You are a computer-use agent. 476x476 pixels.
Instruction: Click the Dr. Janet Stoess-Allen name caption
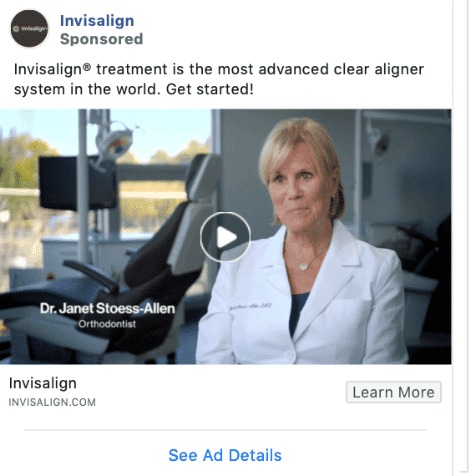pos(108,308)
